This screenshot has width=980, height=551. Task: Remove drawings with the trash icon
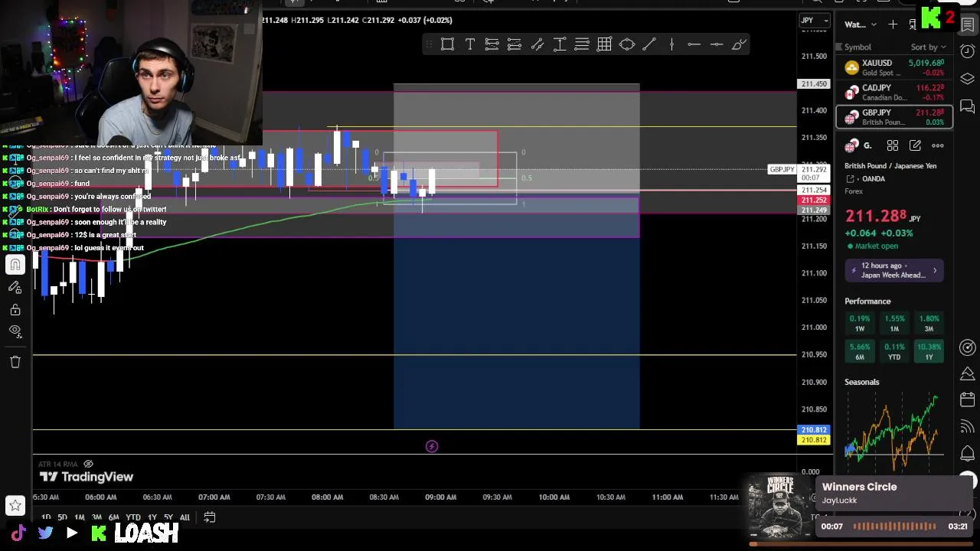15,362
